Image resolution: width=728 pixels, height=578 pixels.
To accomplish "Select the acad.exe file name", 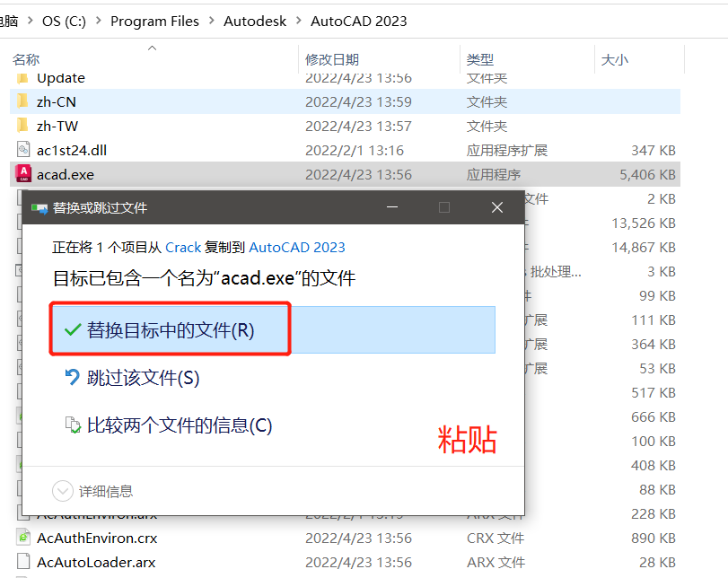I will (x=66, y=174).
